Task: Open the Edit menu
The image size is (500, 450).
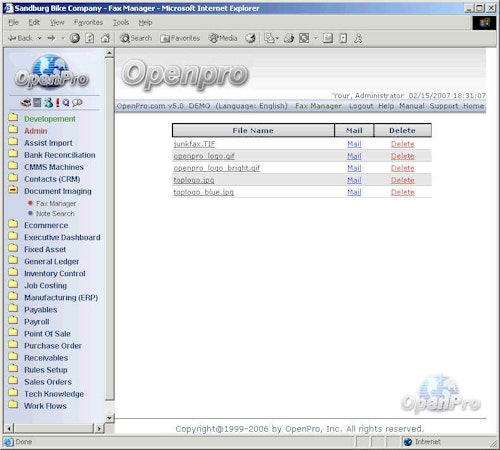Action: click(x=34, y=22)
